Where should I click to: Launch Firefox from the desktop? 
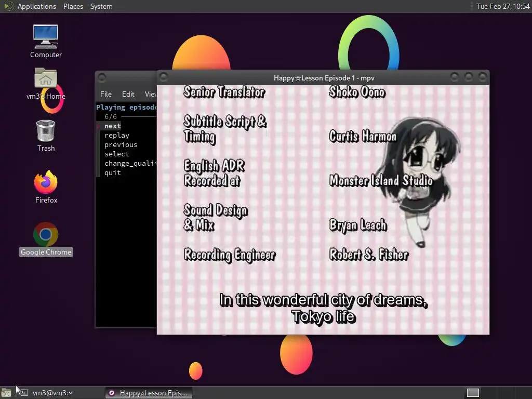click(46, 187)
